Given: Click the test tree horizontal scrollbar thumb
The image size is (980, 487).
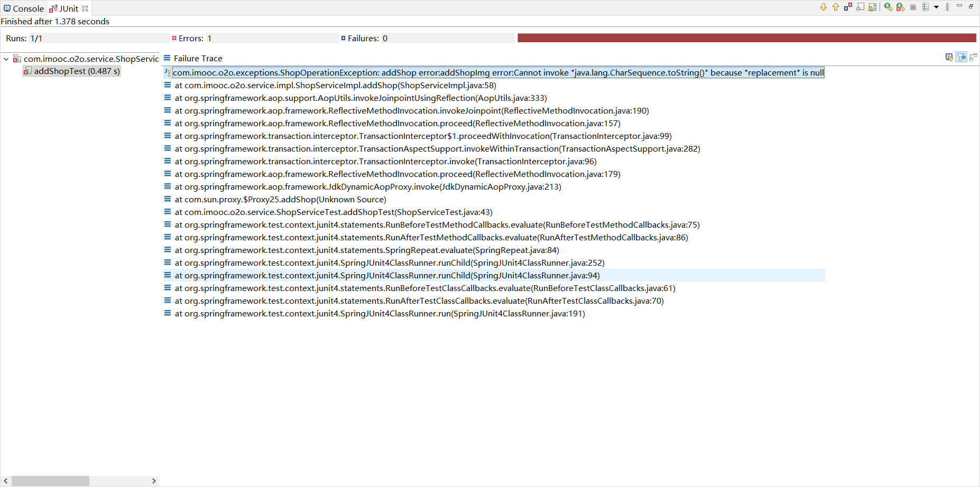Looking at the screenshot, I should pos(50,481).
